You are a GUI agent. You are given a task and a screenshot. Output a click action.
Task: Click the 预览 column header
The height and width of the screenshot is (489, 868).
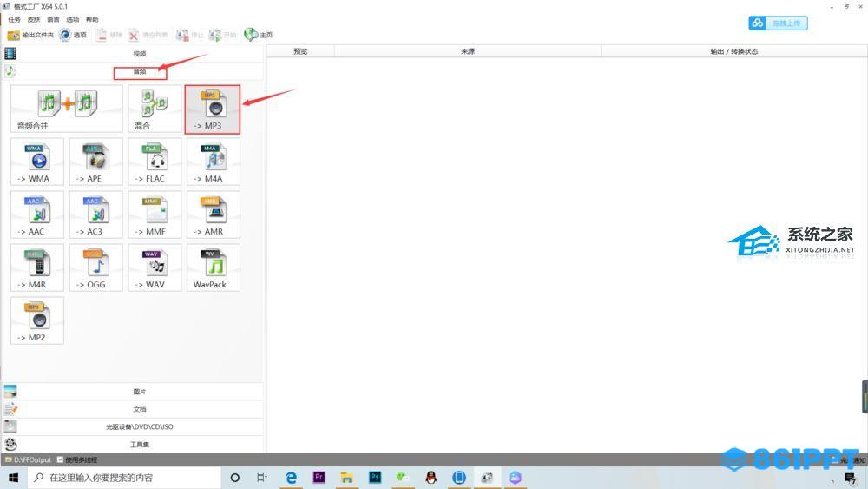pyautogui.click(x=300, y=51)
